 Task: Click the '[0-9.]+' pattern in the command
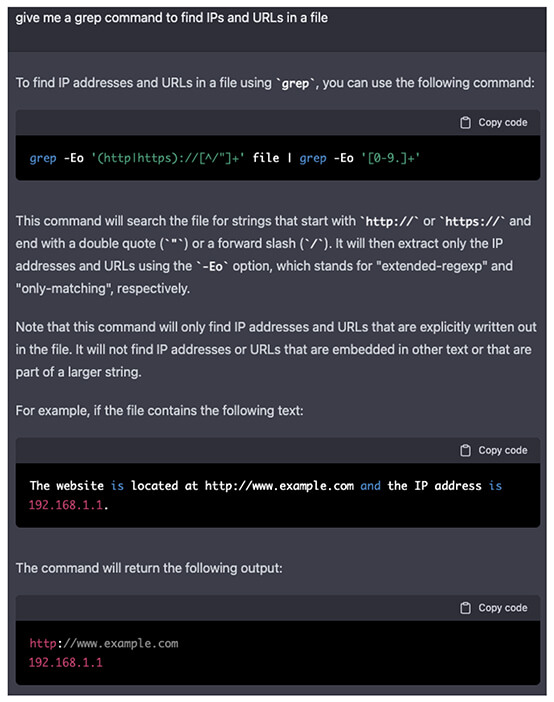point(390,158)
